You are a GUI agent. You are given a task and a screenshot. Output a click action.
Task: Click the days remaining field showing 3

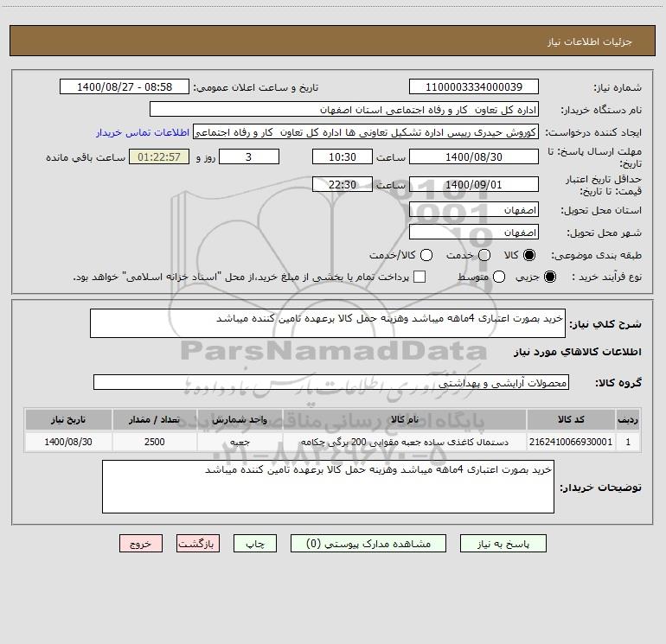tap(249, 156)
